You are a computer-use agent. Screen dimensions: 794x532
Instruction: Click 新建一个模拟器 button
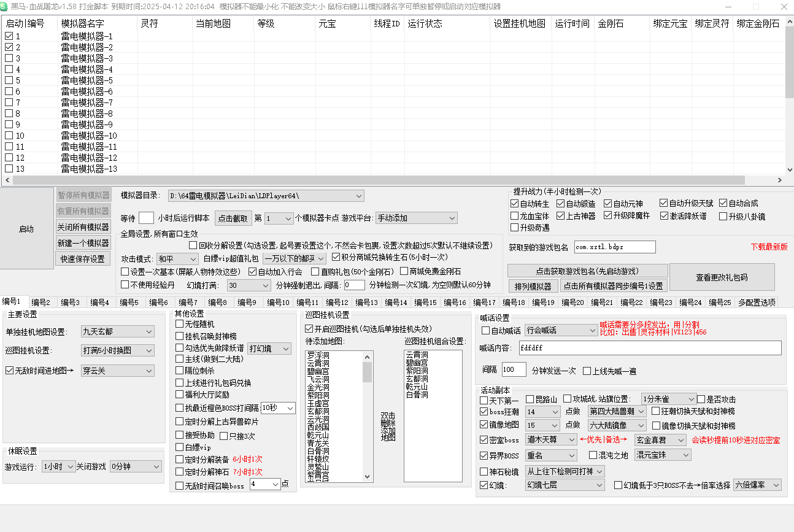point(83,243)
